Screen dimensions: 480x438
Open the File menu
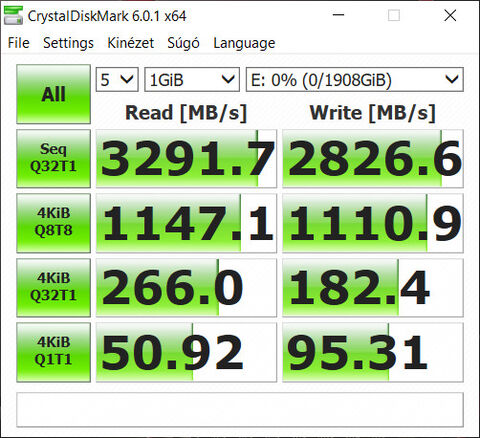(x=19, y=43)
